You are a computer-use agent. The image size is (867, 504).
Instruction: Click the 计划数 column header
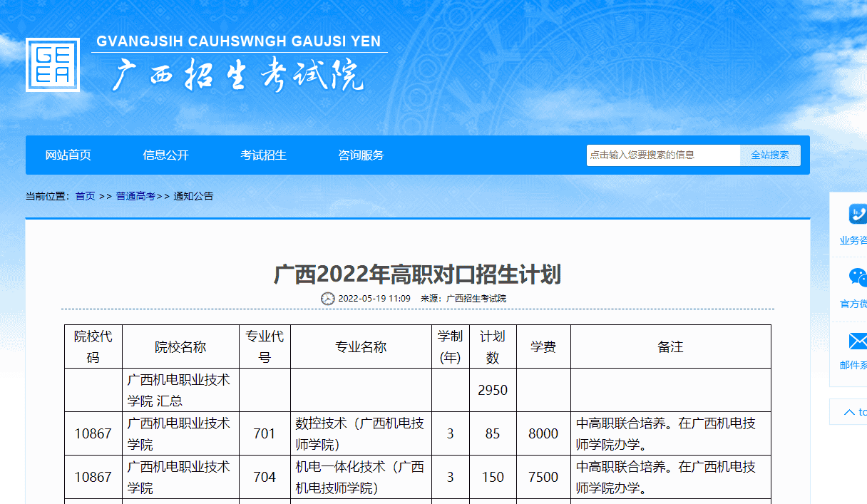(x=493, y=346)
